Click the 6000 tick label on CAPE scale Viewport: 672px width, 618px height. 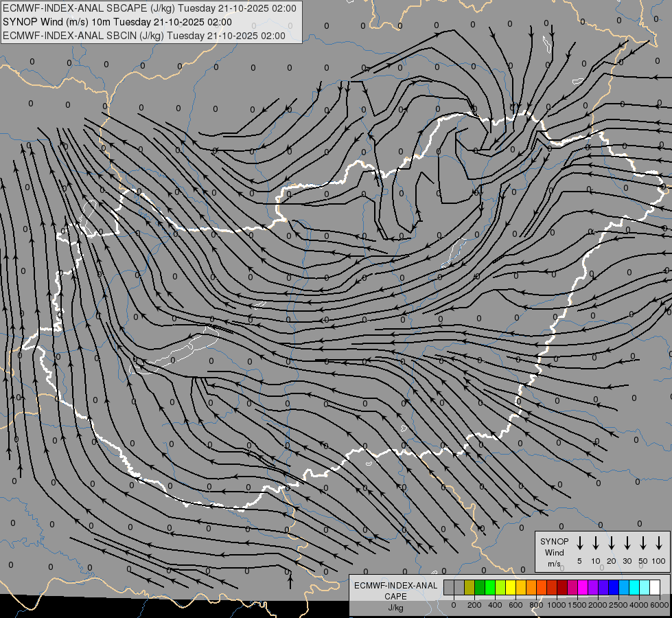[x=660, y=605]
